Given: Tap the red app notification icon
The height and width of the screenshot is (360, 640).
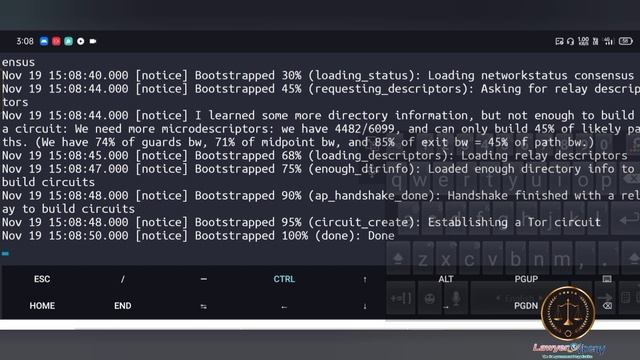Looking at the screenshot, I should click(x=56, y=41).
